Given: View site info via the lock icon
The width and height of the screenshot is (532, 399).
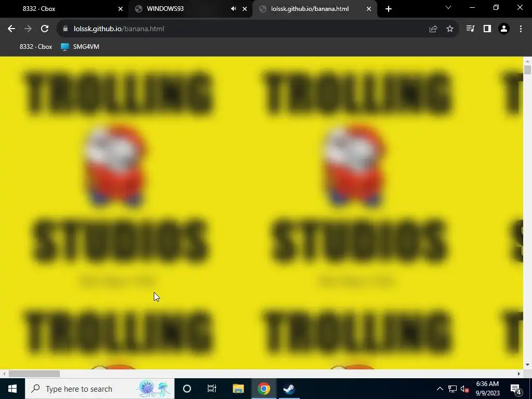Looking at the screenshot, I should tap(65, 29).
